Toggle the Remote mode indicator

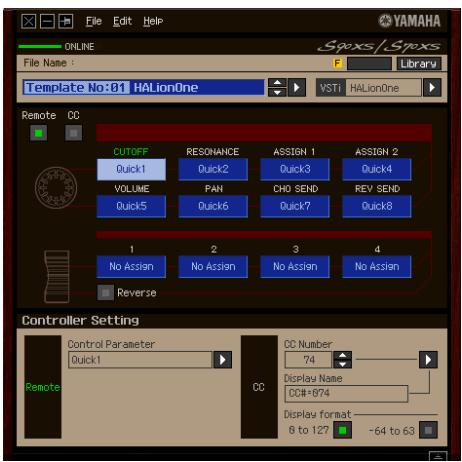coord(39,133)
